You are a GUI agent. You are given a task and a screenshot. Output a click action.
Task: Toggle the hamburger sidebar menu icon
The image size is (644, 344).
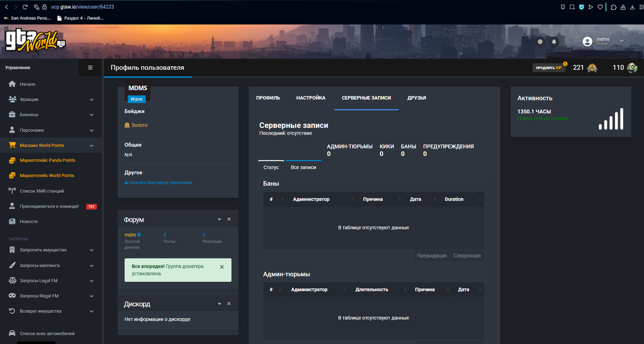(91, 67)
